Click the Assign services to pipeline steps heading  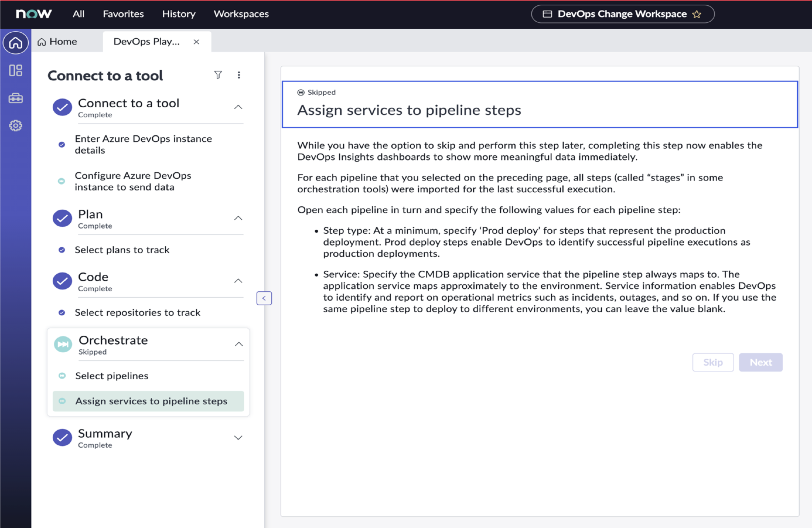click(x=409, y=110)
